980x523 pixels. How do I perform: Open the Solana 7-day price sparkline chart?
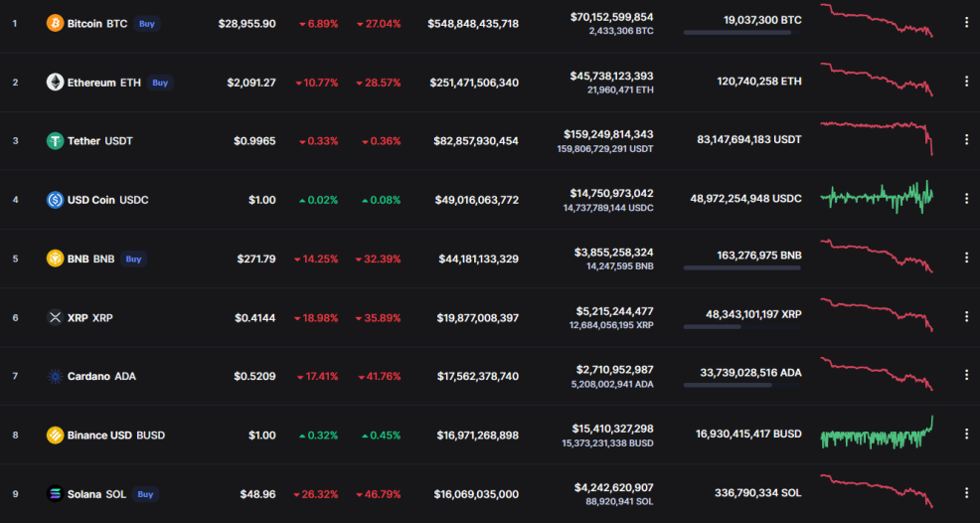[x=877, y=491]
